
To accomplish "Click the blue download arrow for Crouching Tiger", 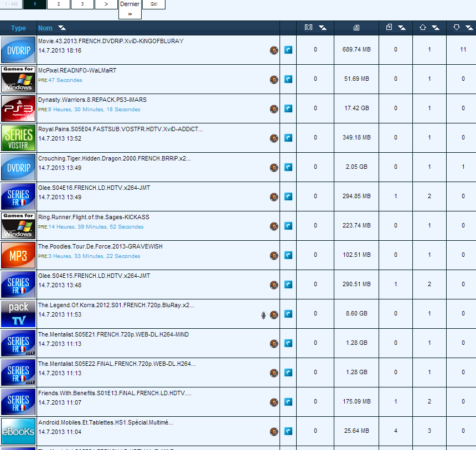I will (x=288, y=167).
